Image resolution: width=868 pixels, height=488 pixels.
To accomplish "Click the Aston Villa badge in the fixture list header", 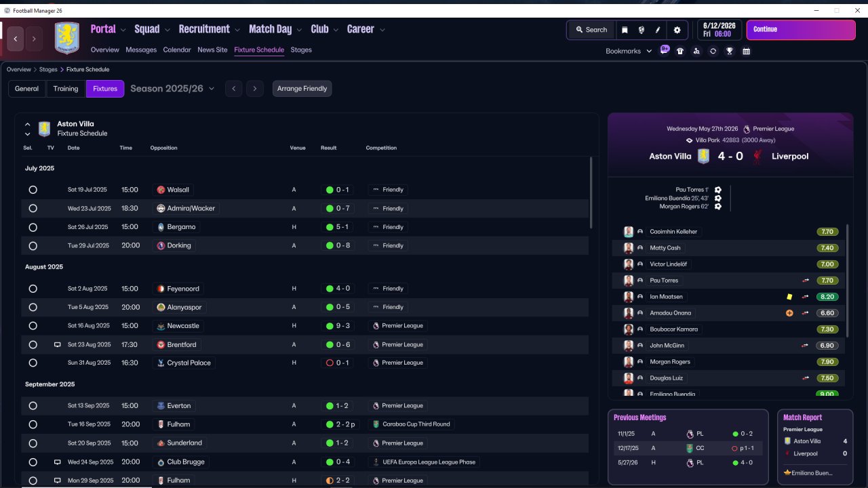I will (44, 129).
